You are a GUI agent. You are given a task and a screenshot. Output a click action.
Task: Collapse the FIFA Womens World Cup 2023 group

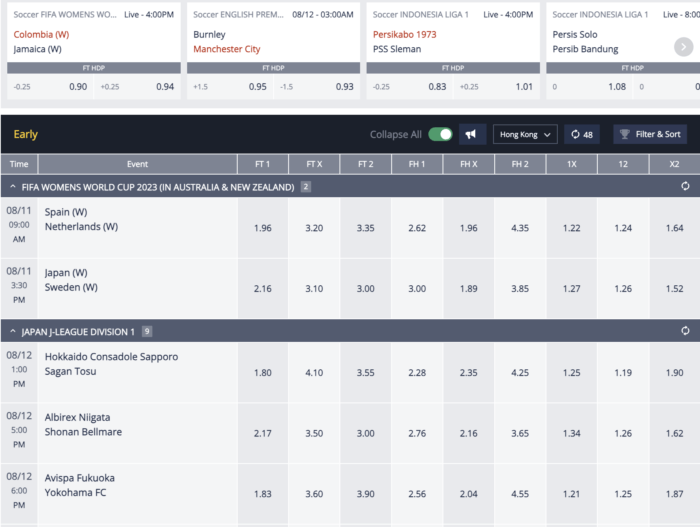coord(10,187)
